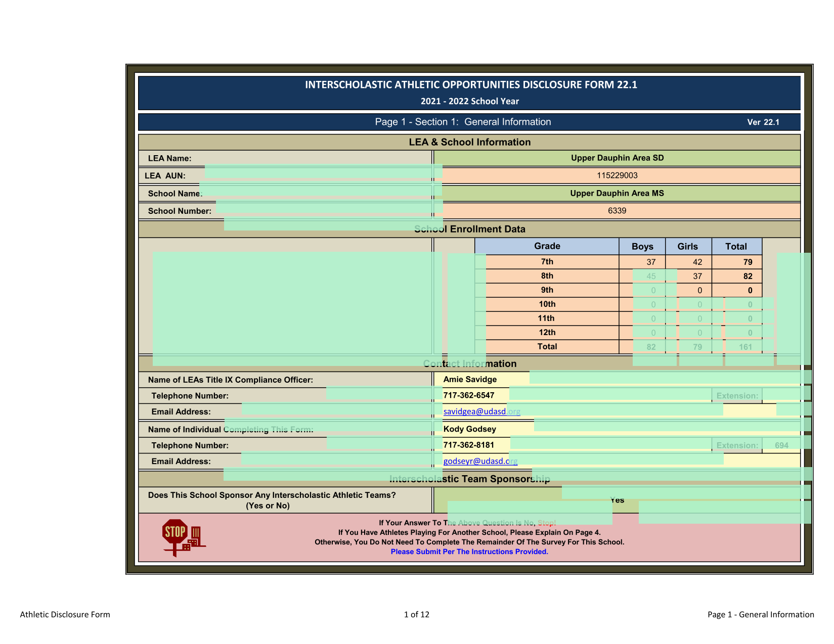Viewport: 834px width, 644px height.
Task: Select the phone number 717-362-6547
Action: pyautogui.click(x=469, y=395)
